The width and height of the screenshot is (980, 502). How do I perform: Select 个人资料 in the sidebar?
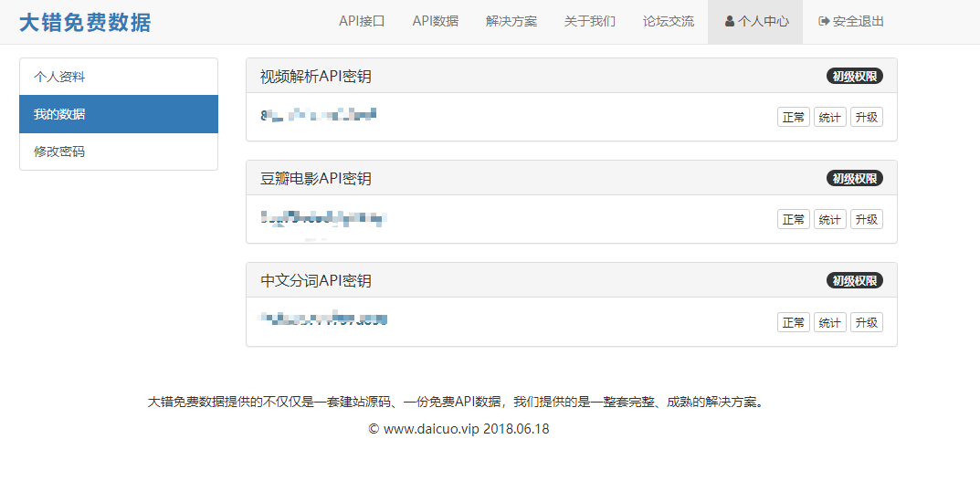tap(119, 77)
